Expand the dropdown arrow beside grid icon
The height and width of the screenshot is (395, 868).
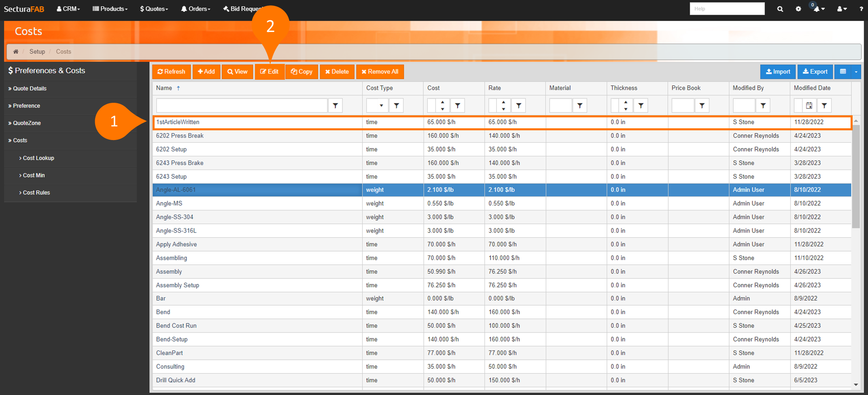tap(856, 72)
